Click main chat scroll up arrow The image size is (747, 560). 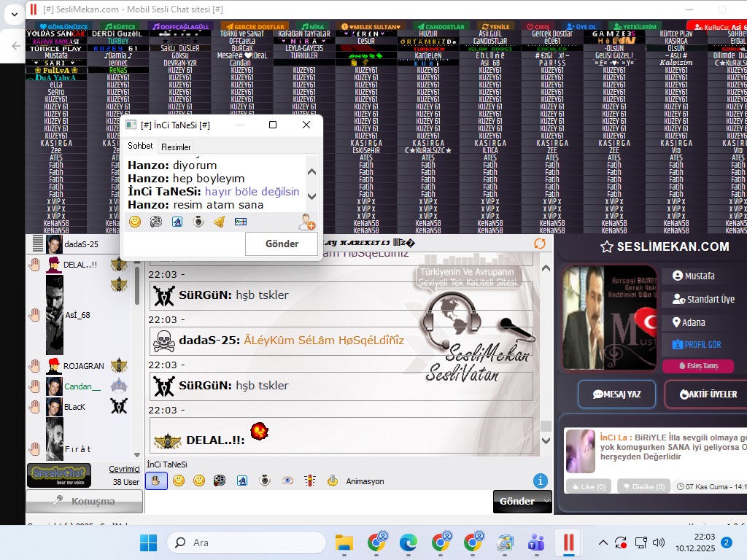click(546, 268)
